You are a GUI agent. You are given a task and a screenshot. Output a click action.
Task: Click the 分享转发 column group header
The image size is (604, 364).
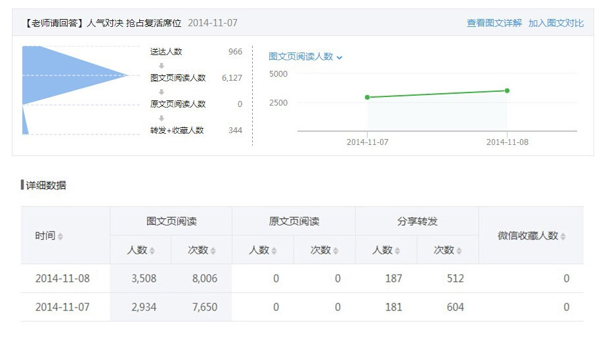[417, 221]
